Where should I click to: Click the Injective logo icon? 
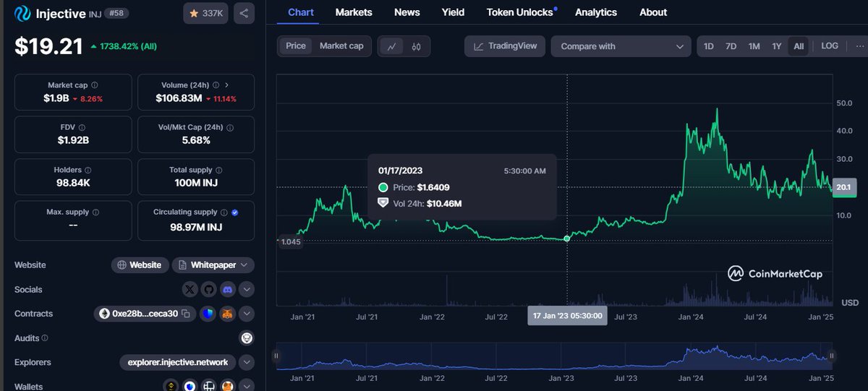pos(23,13)
